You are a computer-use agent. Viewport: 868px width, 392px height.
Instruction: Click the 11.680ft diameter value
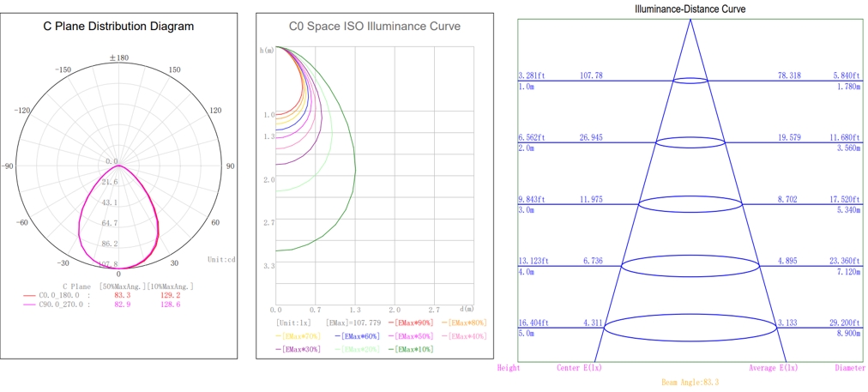pyautogui.click(x=846, y=137)
